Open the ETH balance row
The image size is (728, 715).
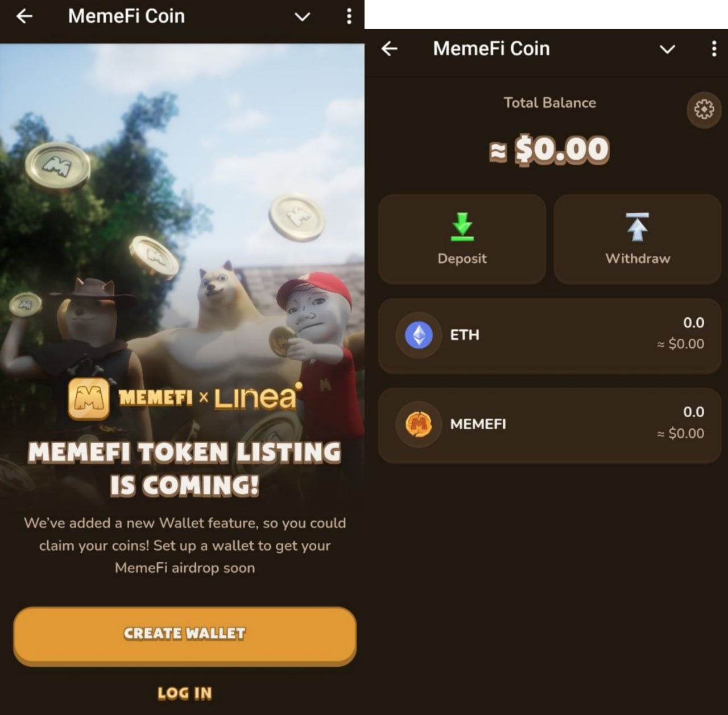(550, 335)
